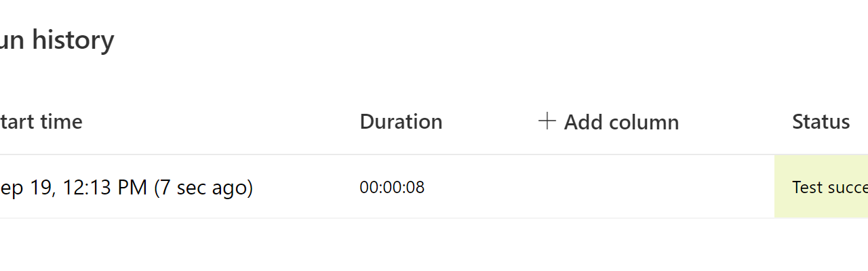The image size is (868, 271).
Task: Click the "(7 sec ago)" relative time text
Action: [203, 187]
